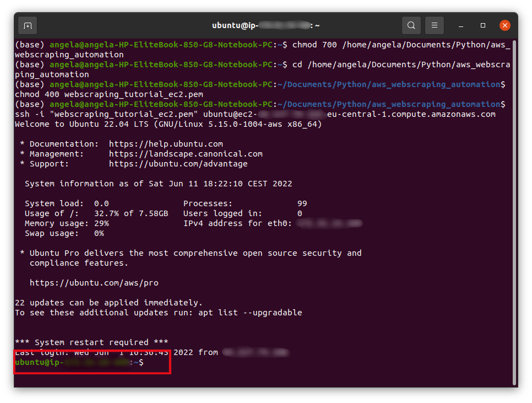This screenshot has width=532, height=403.
Task: Close the terminal window
Action: point(504,25)
